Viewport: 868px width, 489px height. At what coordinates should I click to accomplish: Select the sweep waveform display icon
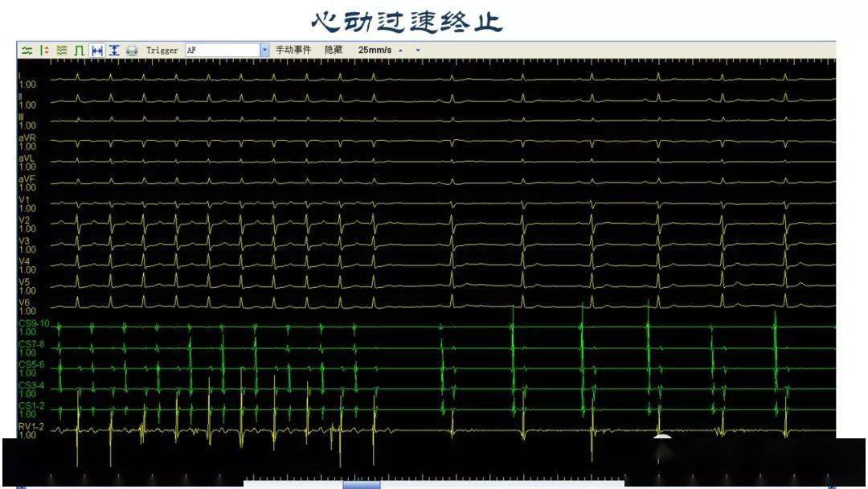pyautogui.click(x=28, y=50)
